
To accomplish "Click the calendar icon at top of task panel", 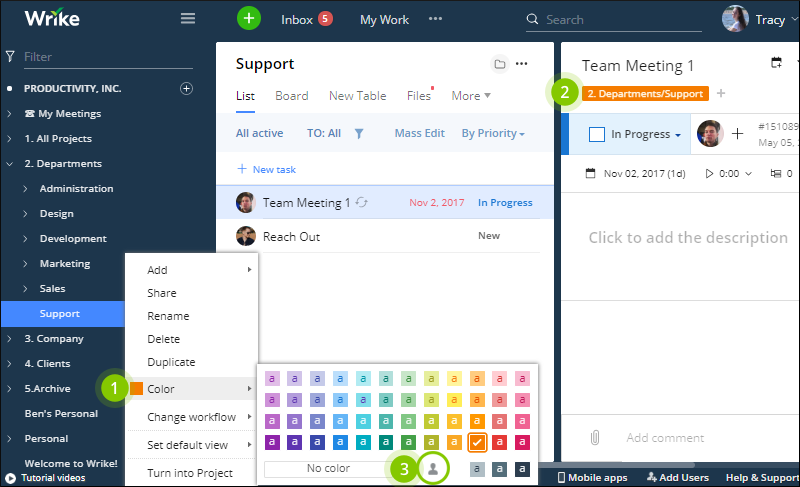I will click(776, 63).
